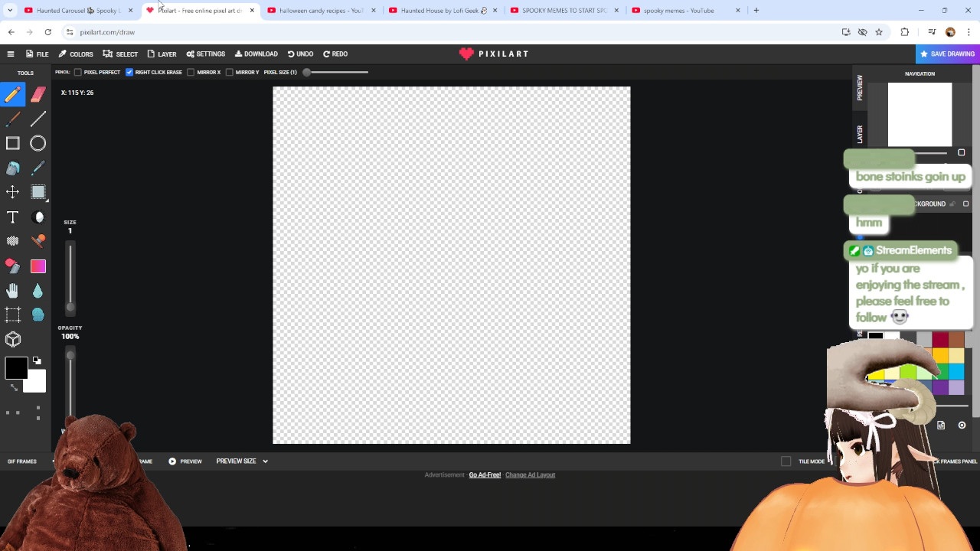Open the black primary color swatch

[x=16, y=368]
